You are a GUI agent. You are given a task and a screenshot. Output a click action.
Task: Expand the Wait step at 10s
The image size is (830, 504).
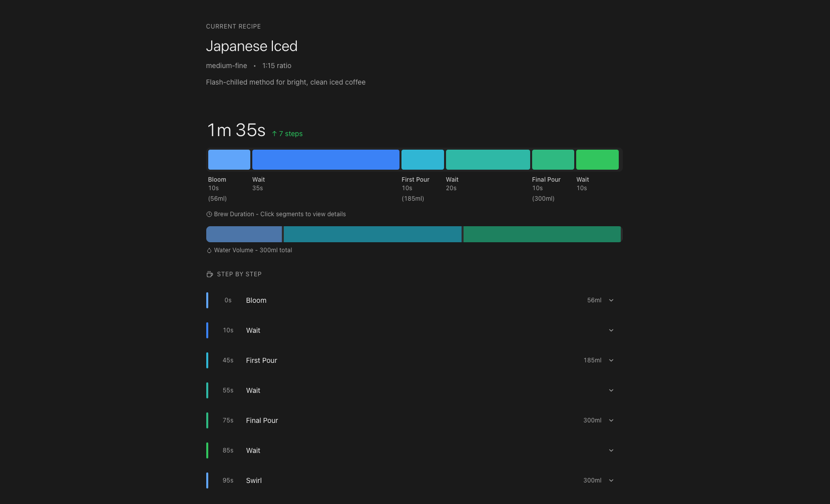pyautogui.click(x=611, y=330)
